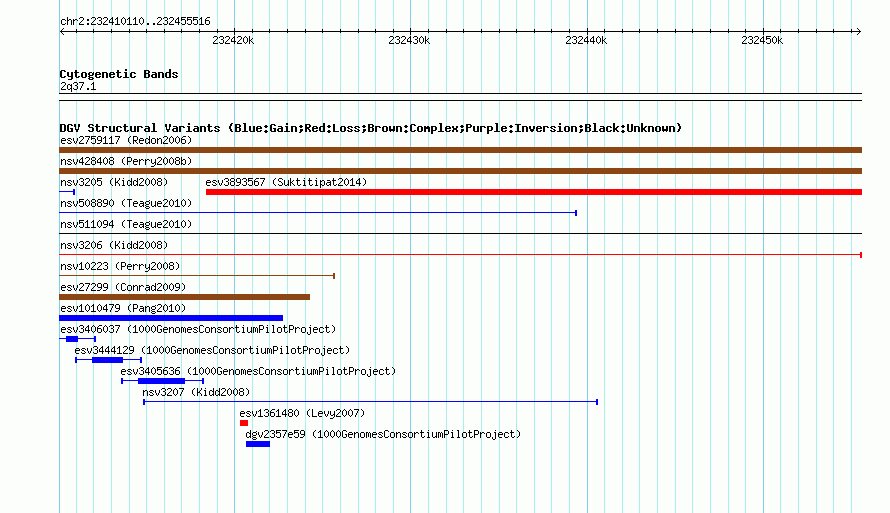Click the esv3406037 variant label
The image size is (890, 513).
(x=198, y=329)
